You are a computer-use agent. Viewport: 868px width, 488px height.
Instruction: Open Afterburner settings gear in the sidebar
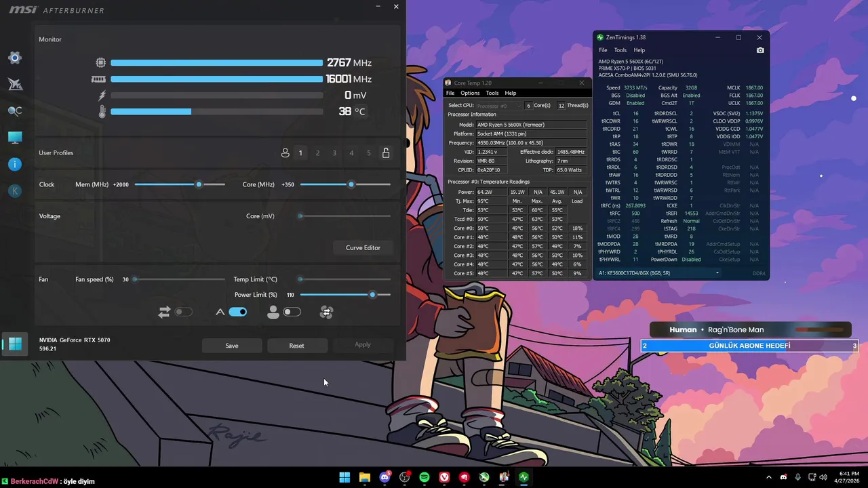point(15,58)
